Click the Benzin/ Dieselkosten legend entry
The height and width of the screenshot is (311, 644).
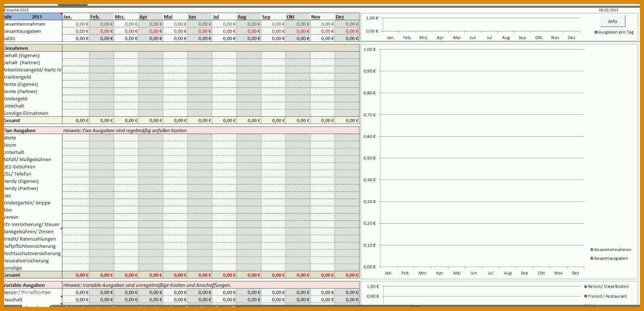(606, 286)
